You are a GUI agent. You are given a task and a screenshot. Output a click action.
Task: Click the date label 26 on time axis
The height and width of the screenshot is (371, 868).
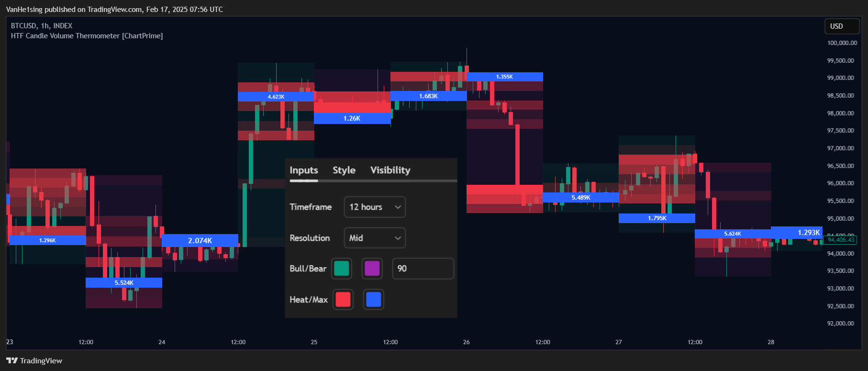(x=467, y=342)
